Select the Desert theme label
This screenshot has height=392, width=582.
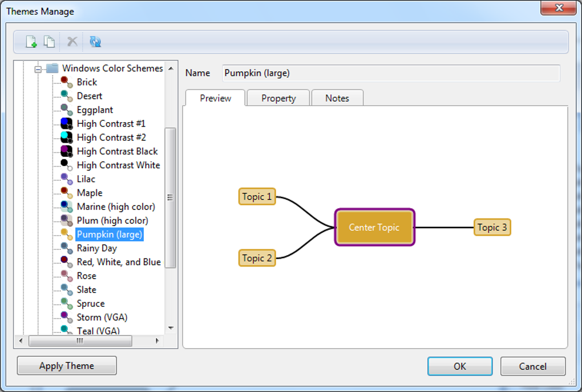90,96
